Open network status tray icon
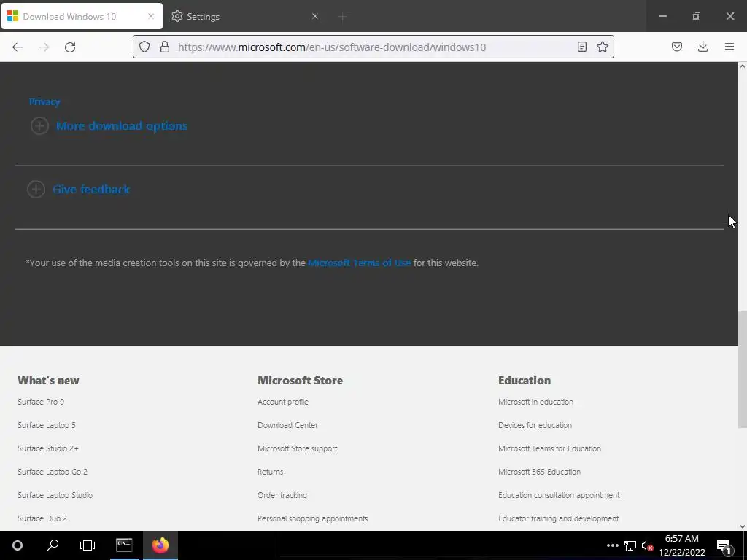This screenshot has width=747, height=560. 630,545
